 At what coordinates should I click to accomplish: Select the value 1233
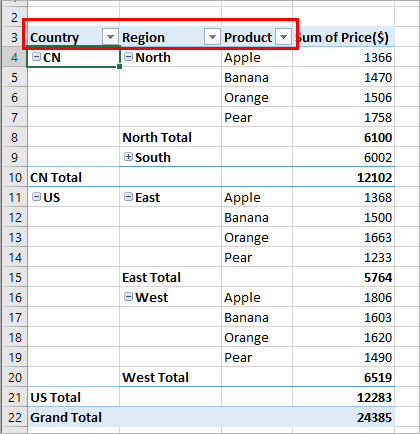point(343,257)
